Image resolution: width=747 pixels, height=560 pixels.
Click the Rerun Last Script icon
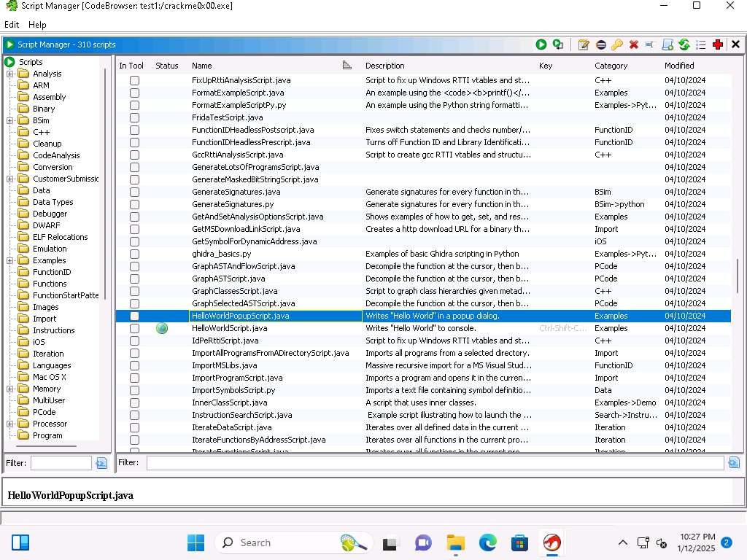558,44
